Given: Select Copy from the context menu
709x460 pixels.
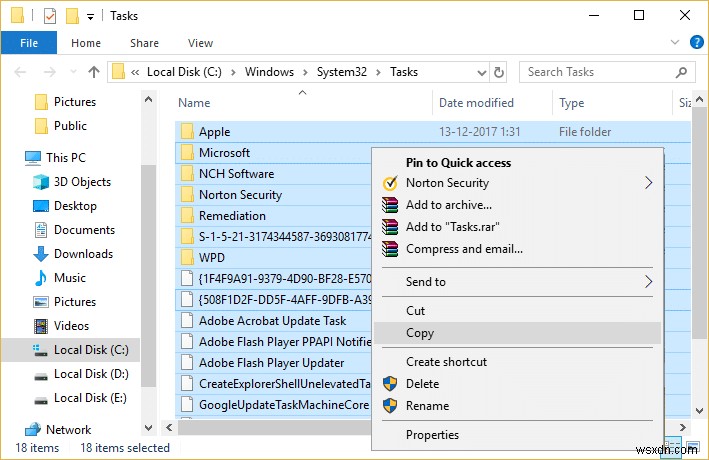Looking at the screenshot, I should pos(420,334).
